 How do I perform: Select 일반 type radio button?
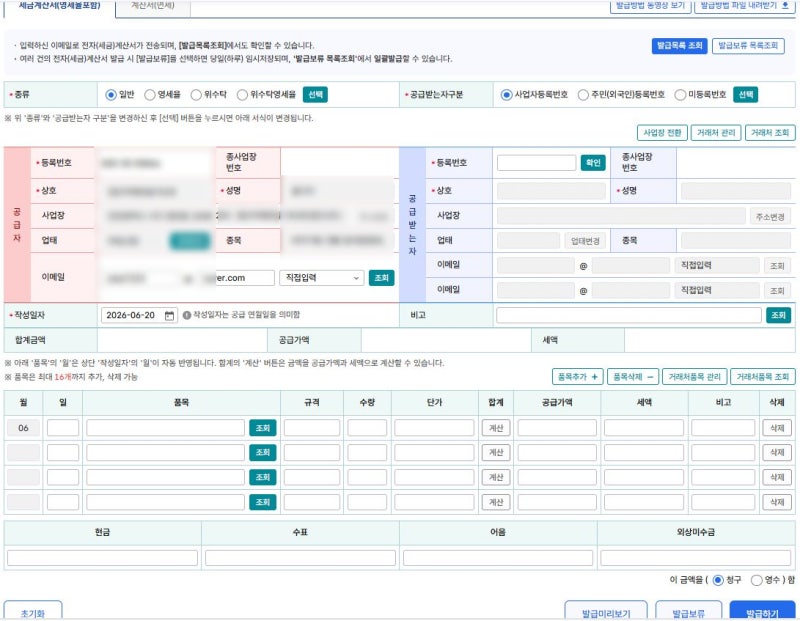[111, 95]
